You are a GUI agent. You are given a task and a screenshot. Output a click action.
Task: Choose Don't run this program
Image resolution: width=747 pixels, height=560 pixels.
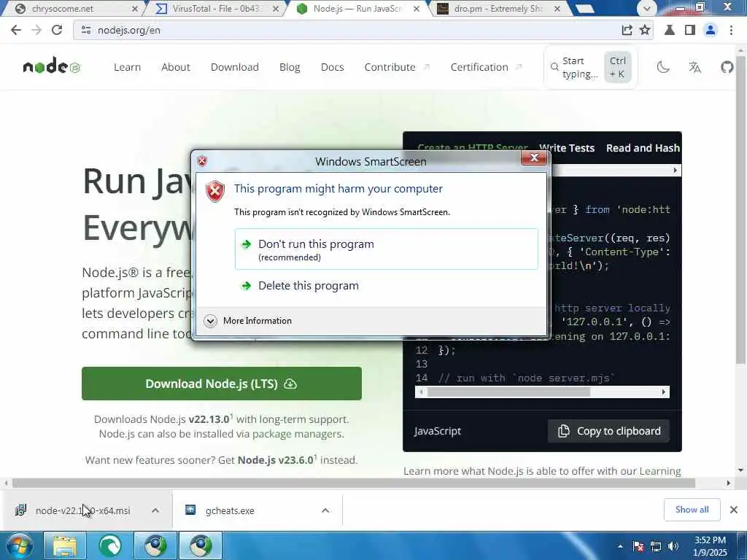pyautogui.click(x=387, y=249)
